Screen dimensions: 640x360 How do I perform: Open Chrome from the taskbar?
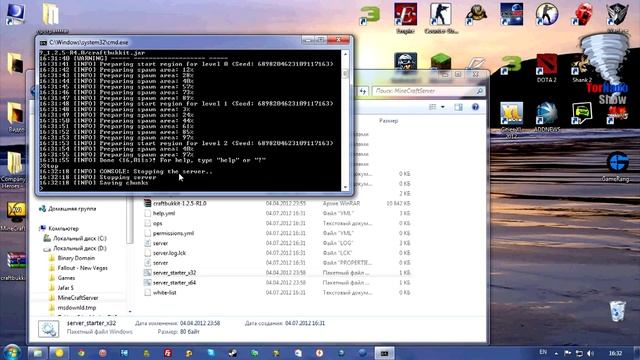pos(81,353)
